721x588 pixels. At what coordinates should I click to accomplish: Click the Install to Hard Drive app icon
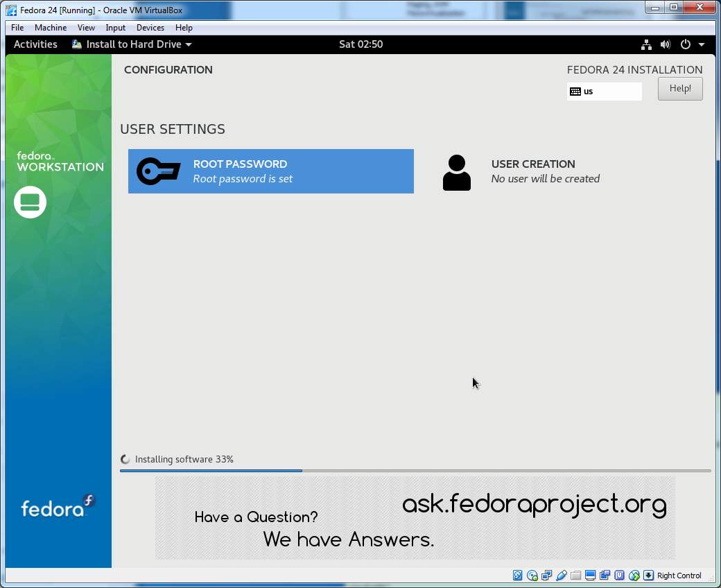pos(77,44)
